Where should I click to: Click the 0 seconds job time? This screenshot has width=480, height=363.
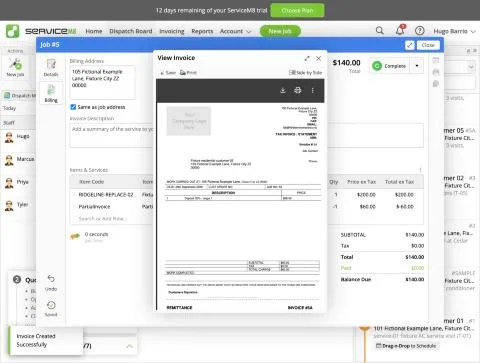96,234
